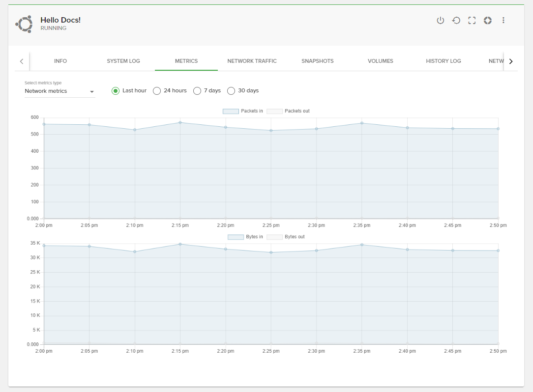Click the dashed square console icon
Viewport: 533px width, 392px height.
[472, 21]
